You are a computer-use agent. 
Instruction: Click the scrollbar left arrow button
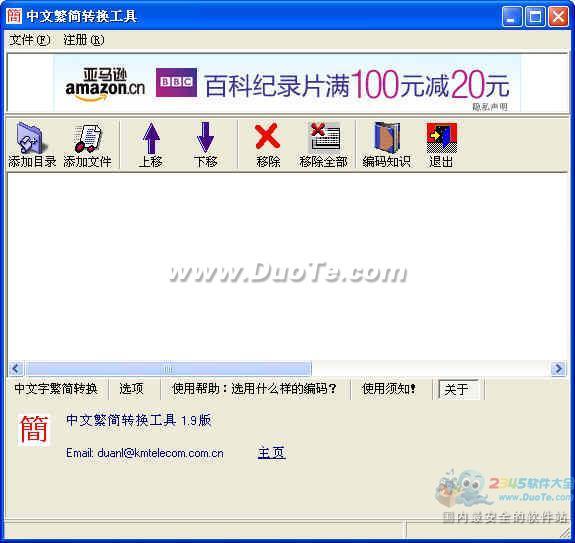(x=16, y=368)
